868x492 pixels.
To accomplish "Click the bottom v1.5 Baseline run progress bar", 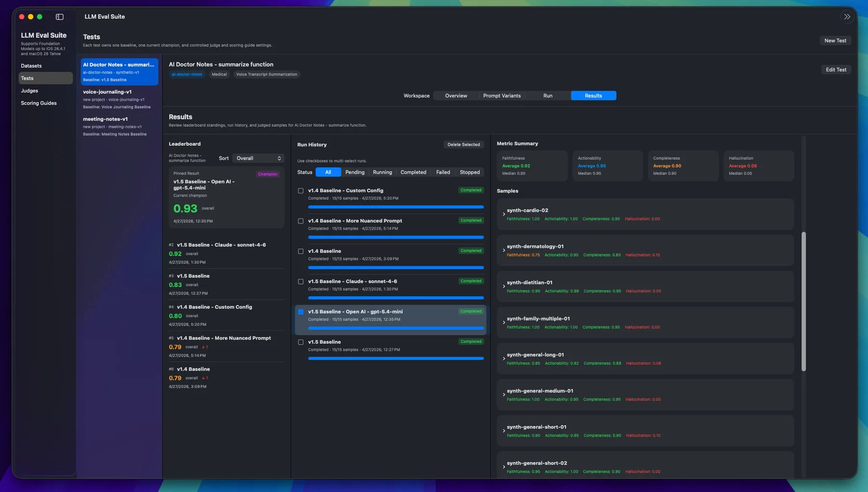I will pyautogui.click(x=396, y=358).
